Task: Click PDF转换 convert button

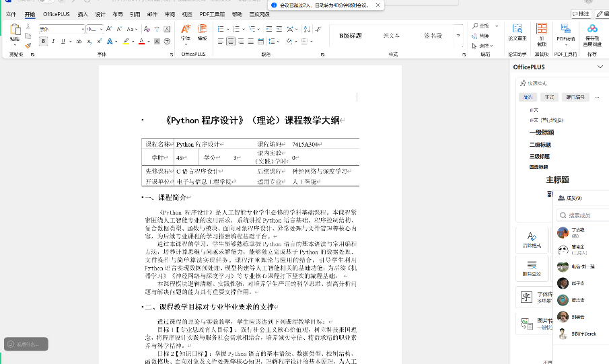Action: [x=565, y=34]
